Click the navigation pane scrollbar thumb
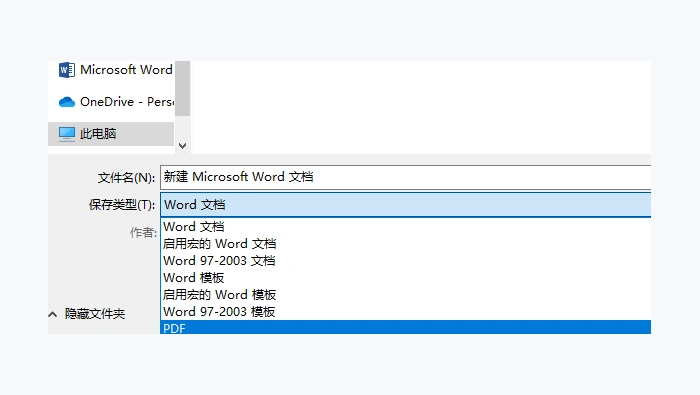 pyautogui.click(x=183, y=88)
